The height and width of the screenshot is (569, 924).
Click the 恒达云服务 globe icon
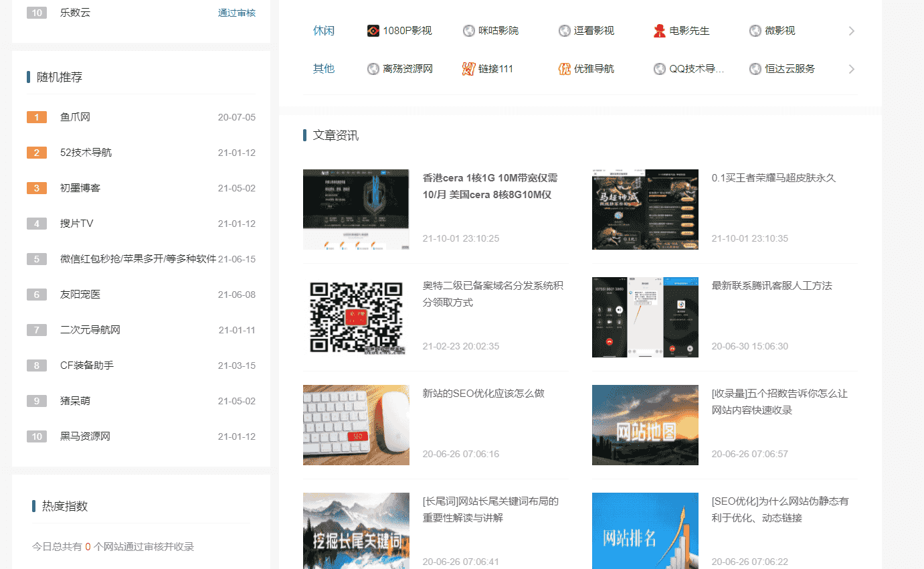(x=755, y=69)
